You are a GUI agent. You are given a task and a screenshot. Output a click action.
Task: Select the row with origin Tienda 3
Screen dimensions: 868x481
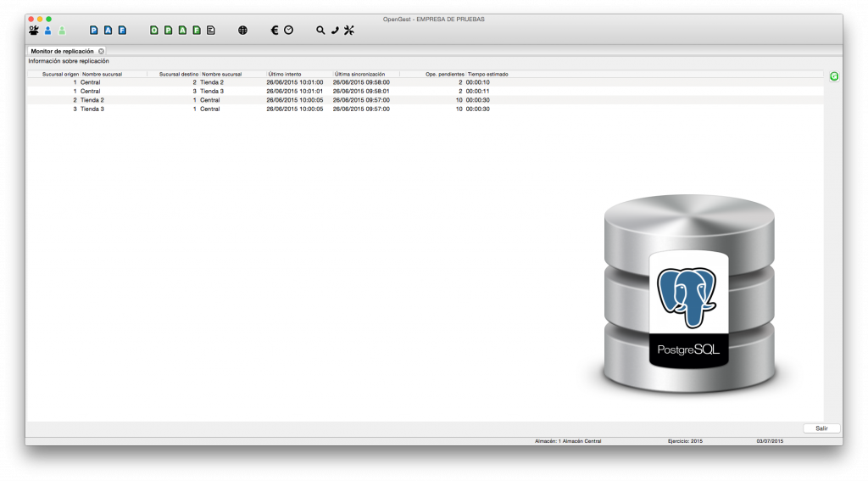pyautogui.click(x=426, y=109)
